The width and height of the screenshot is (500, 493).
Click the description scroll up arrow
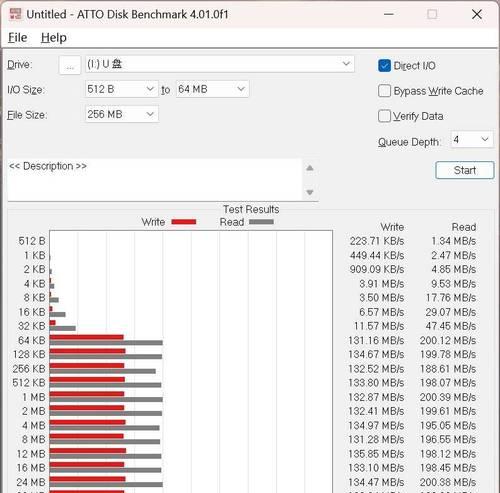[x=310, y=168]
